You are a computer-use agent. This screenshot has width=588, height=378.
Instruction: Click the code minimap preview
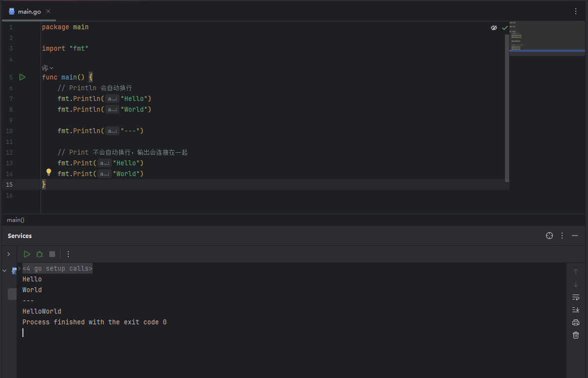tap(547, 39)
